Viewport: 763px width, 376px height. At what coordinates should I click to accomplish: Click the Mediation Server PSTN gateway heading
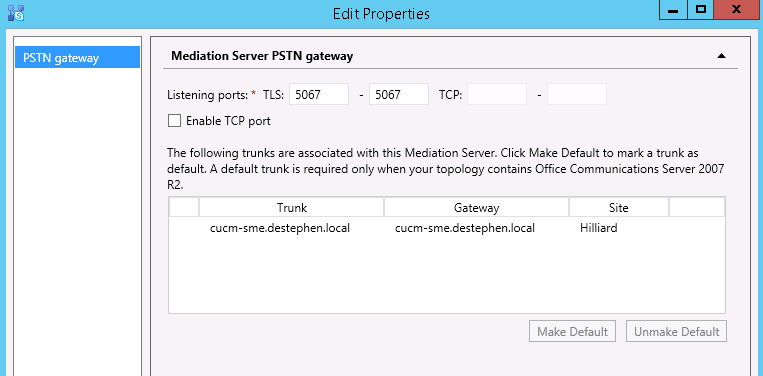262,56
